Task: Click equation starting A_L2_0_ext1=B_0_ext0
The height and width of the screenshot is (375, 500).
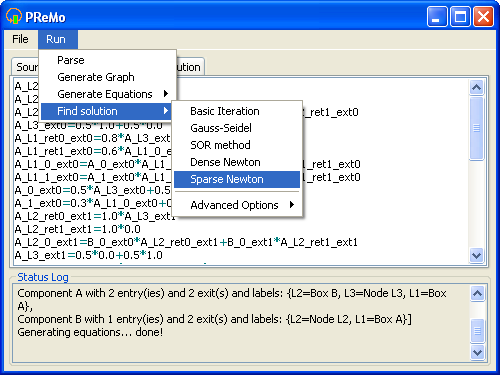Action: (186, 242)
